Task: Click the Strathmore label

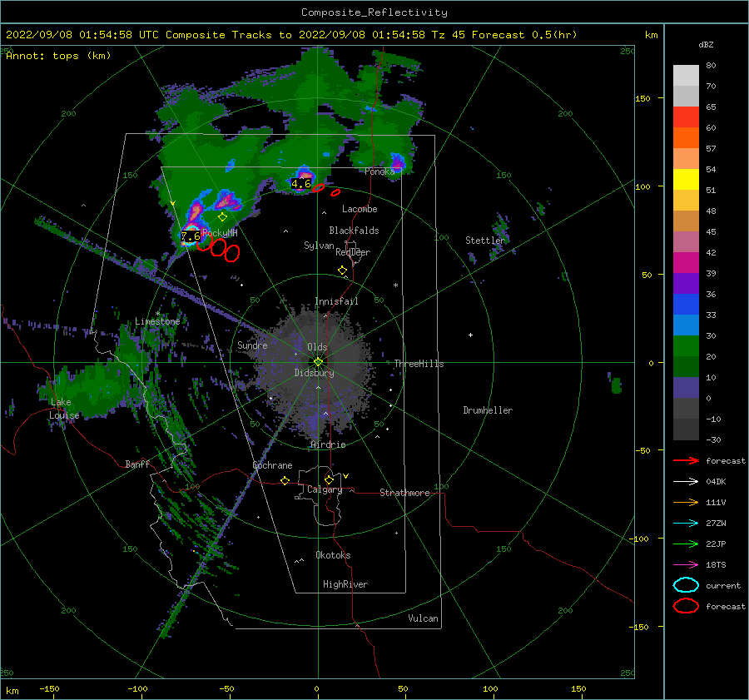Action: click(404, 493)
